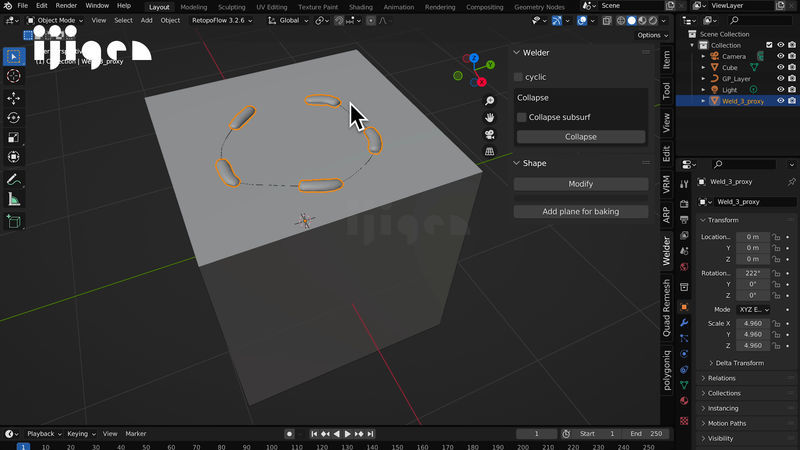Switch perspective/orthographic grid icon
Screen dimensions: 800x450
click(x=489, y=152)
